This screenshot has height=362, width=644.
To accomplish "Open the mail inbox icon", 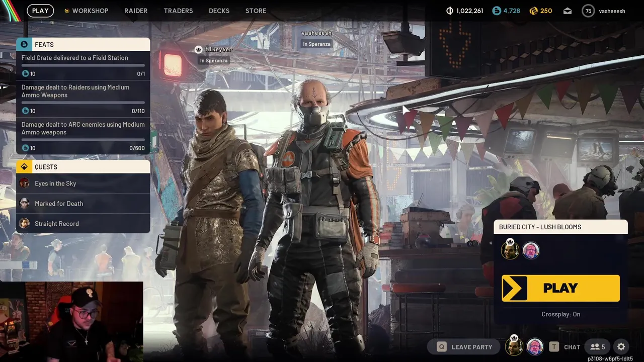I will pos(568,11).
